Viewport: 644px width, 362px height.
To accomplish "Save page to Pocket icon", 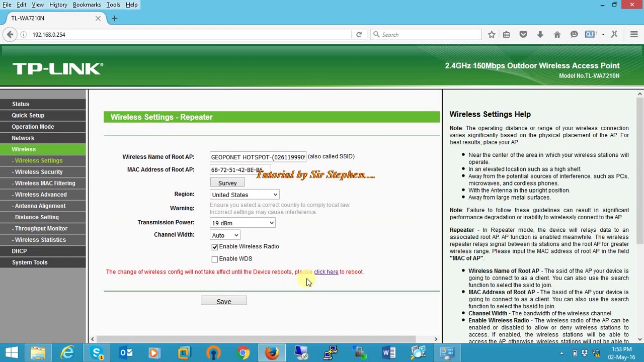I will click(523, 34).
